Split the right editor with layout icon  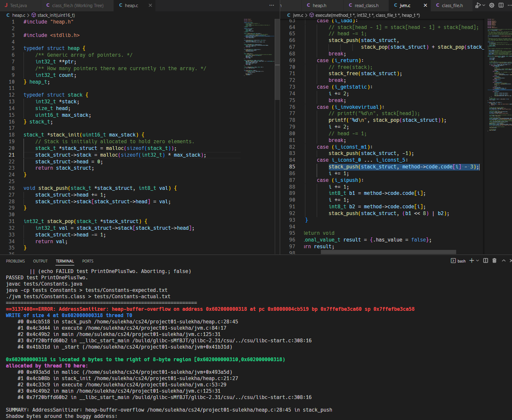(x=500, y=5)
